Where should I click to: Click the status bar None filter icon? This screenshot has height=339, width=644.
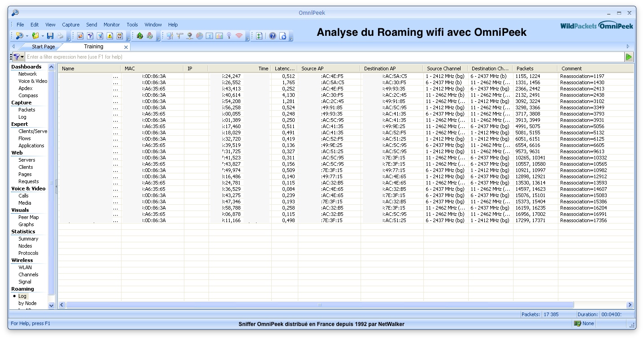pyautogui.click(x=578, y=323)
